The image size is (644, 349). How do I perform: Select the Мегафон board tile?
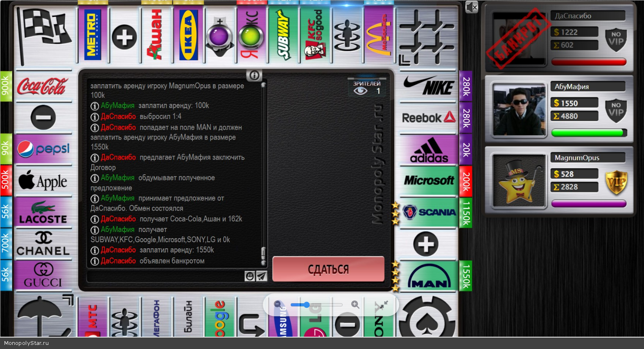coord(156,317)
